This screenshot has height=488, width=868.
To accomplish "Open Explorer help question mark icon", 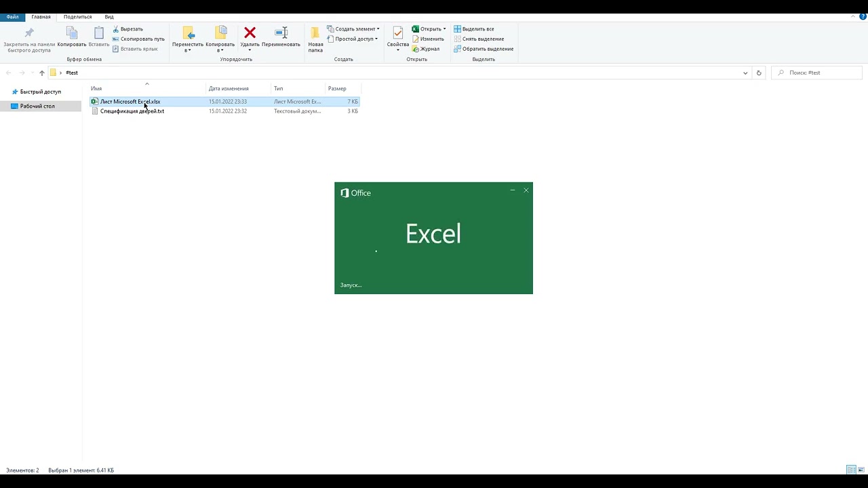I will point(863,16).
